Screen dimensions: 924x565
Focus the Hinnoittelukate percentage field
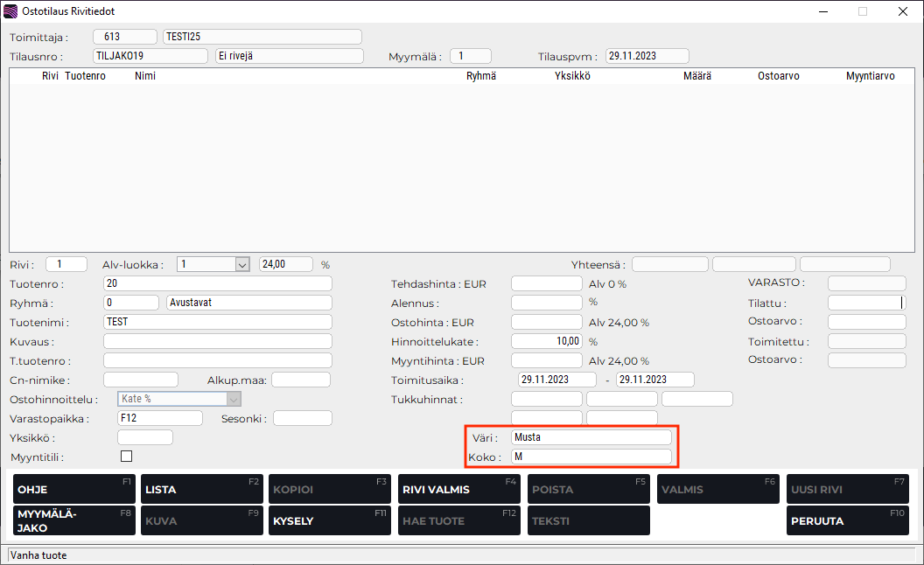pyautogui.click(x=546, y=341)
